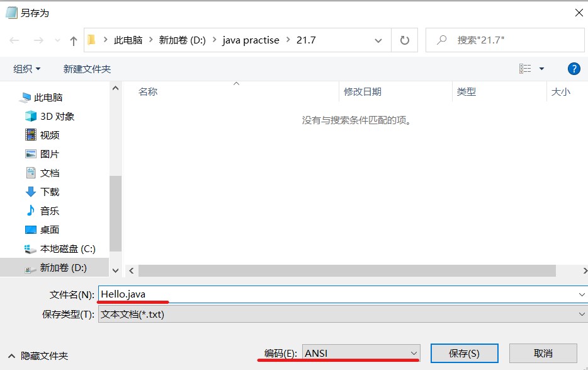Expand the 文件名 dropdown arrow
Viewport: 588px width, 370px height.
582,295
